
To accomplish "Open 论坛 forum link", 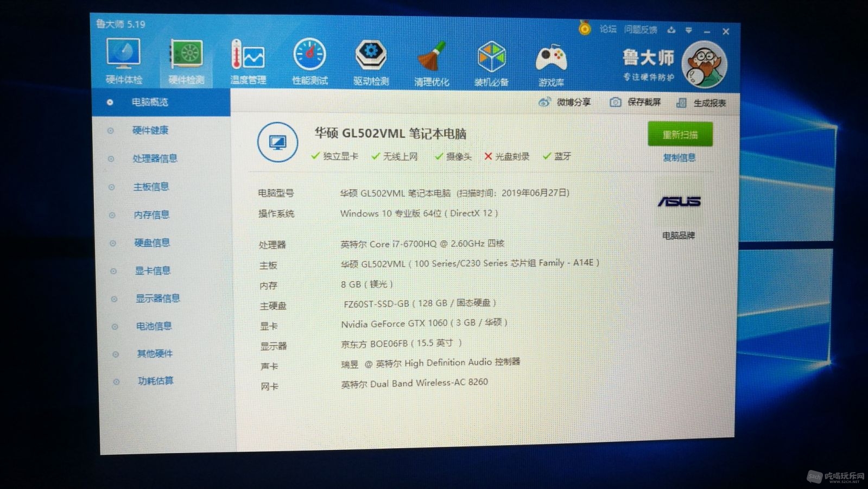I will coord(608,29).
